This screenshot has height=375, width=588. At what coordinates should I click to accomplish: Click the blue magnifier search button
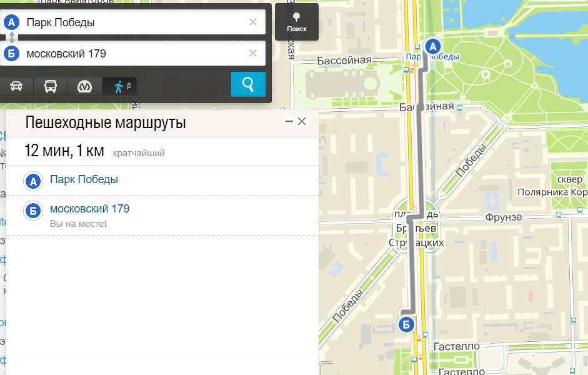pos(248,84)
